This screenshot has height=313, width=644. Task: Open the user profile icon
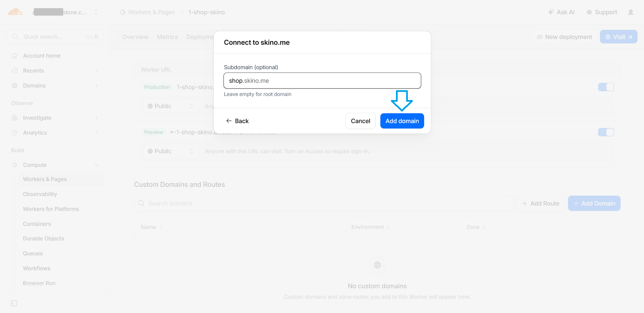(631, 12)
